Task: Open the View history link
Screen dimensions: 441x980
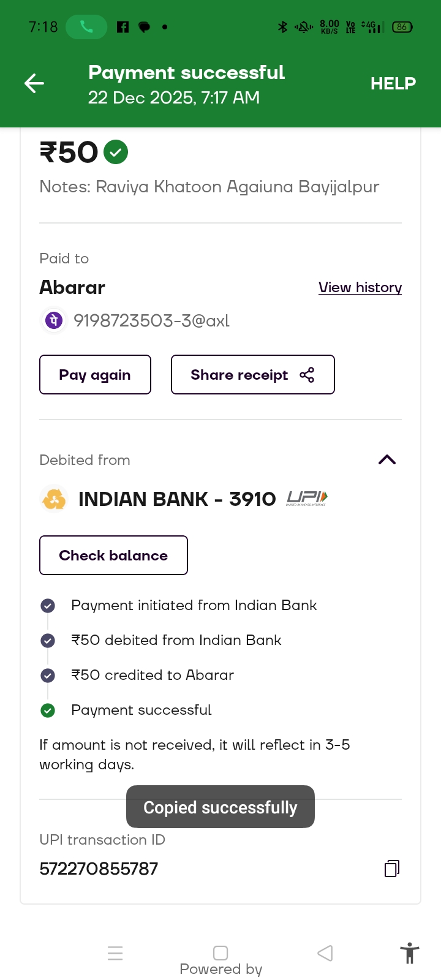Action: pos(360,287)
